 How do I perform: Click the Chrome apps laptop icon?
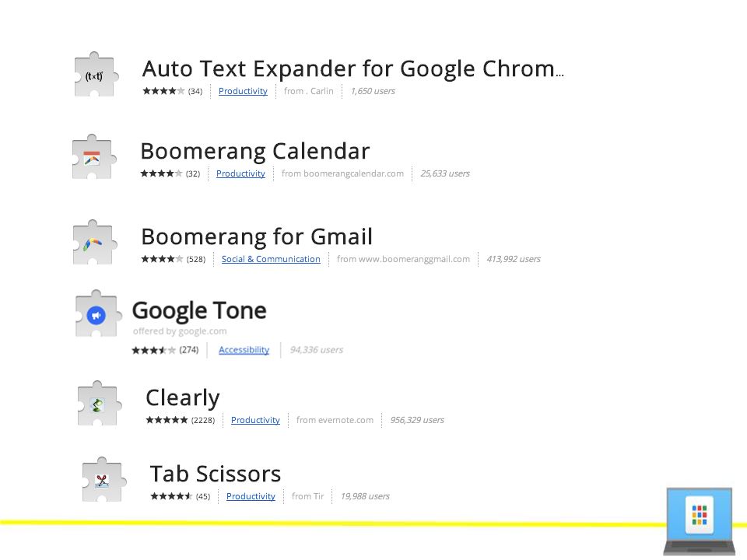[699, 521]
